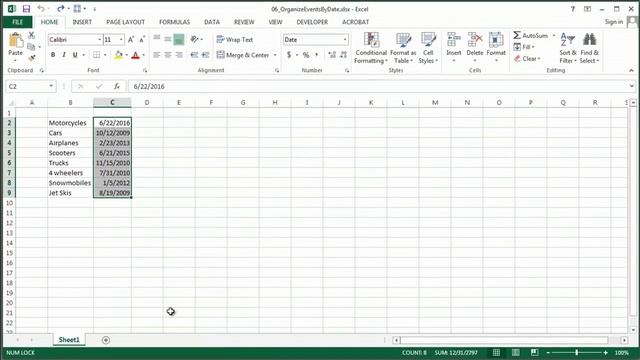
Task: Click Wrap Text
Action: [x=235, y=40]
